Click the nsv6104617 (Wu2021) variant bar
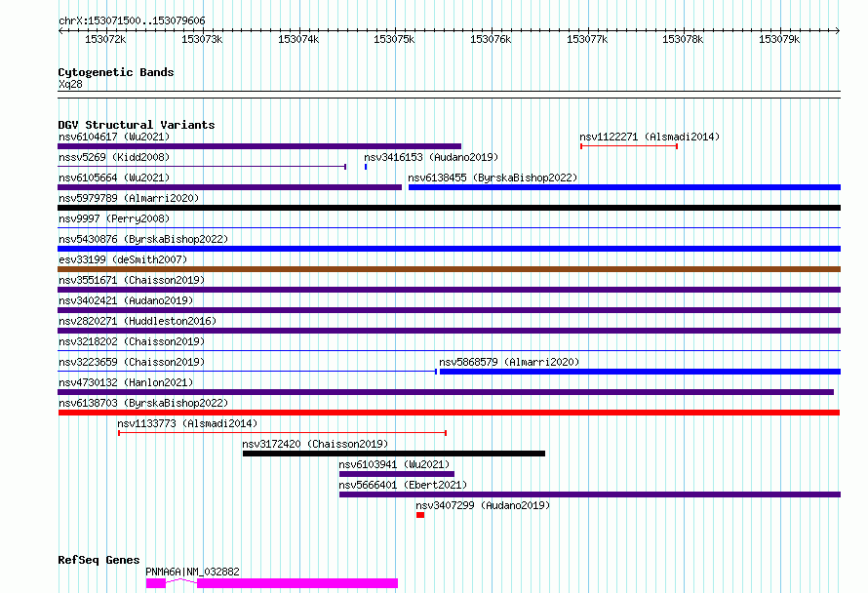The width and height of the screenshot is (868, 593). [259, 146]
